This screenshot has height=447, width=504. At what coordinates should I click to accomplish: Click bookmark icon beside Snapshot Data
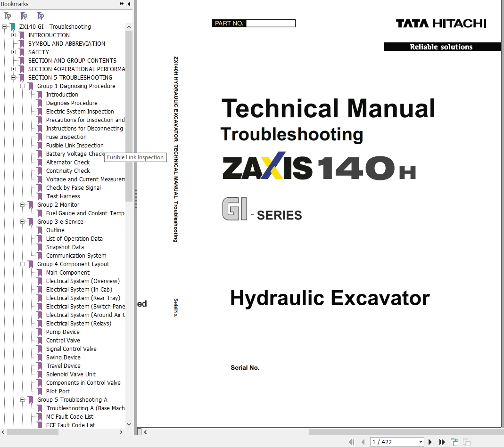tap(40, 247)
